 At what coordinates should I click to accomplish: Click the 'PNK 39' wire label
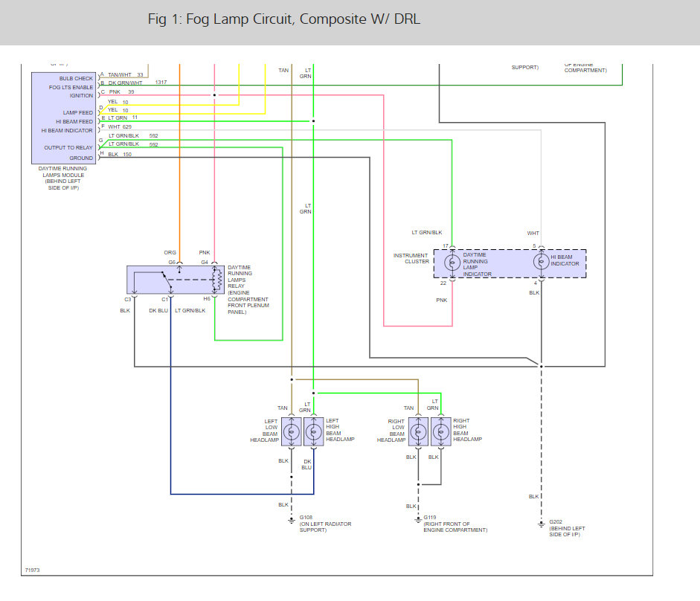pyautogui.click(x=121, y=92)
